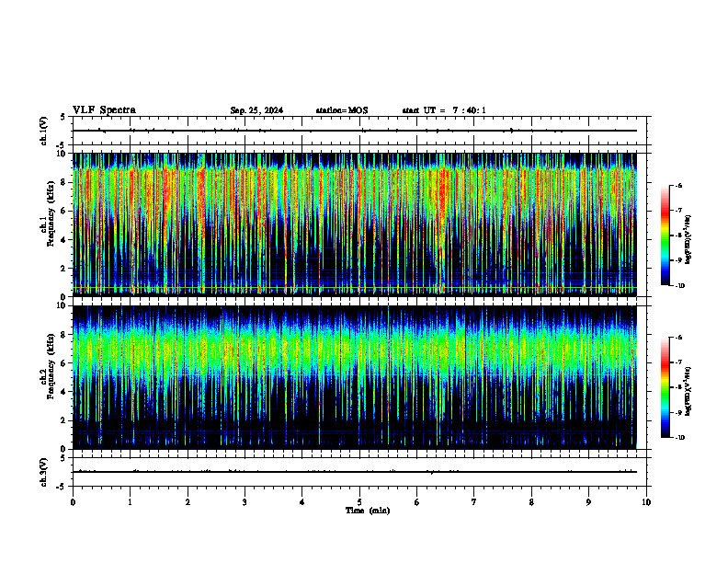Click time axis tick label "6"

[x=417, y=502]
